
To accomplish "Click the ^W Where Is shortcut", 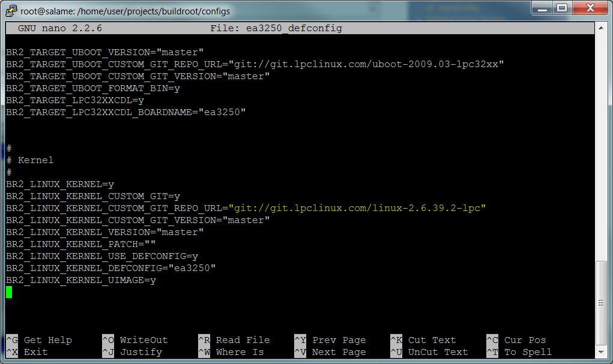I will pyautogui.click(x=231, y=352).
